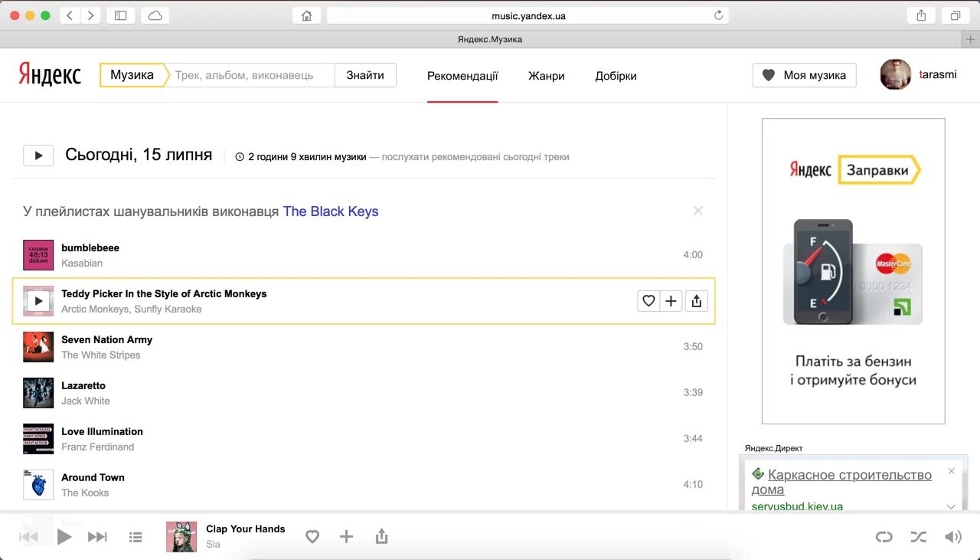Screen dimensions: 980x560
Task: Go forward in Safari history
Action: [x=91, y=15]
